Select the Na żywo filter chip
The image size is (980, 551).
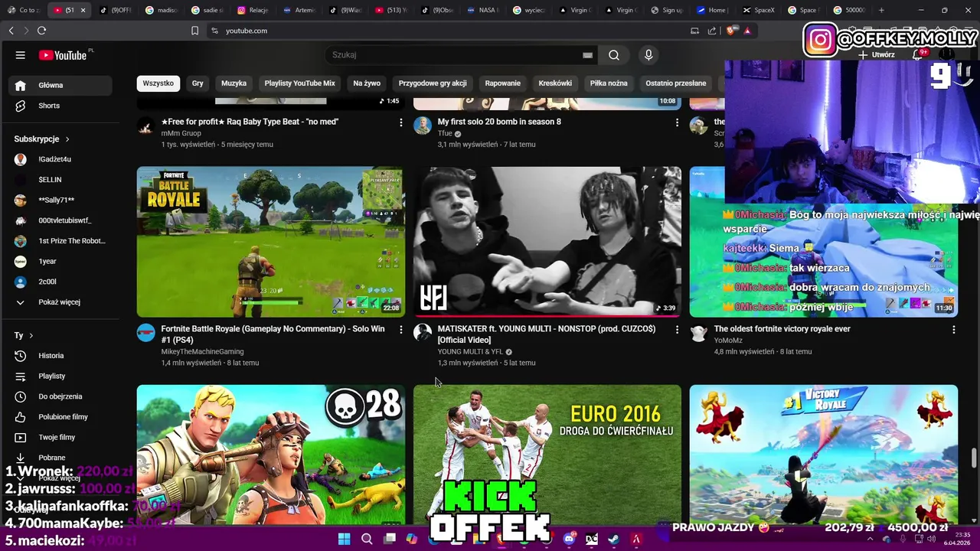tap(367, 83)
